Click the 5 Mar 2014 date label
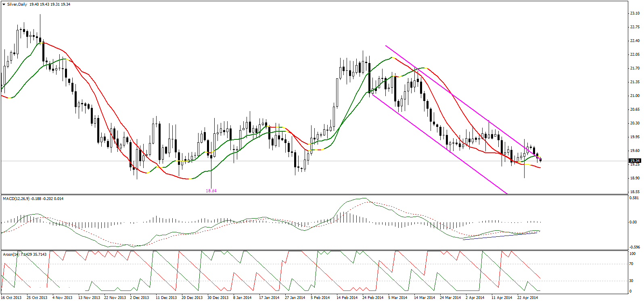This screenshot has height=301, width=644. 398,298
